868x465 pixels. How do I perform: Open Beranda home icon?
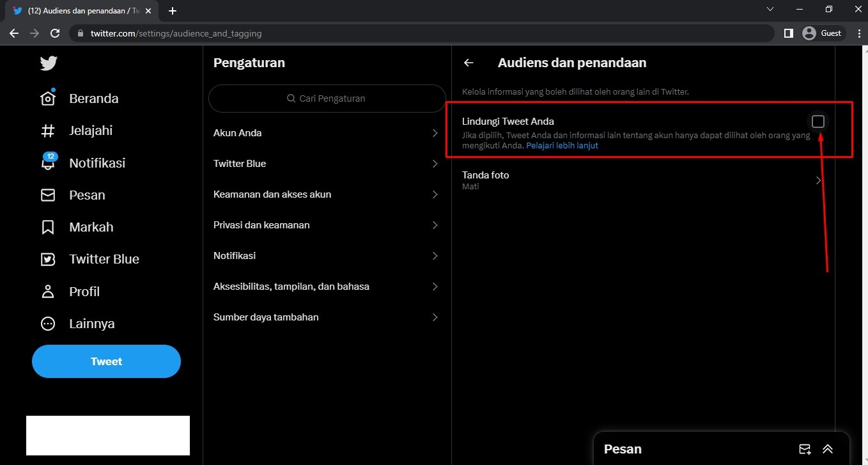click(48, 98)
